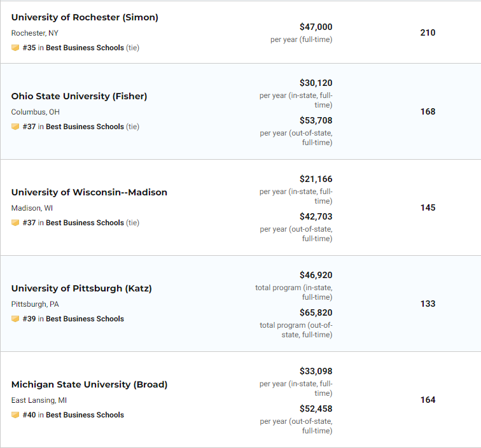Open Best Business Schools link under Michigan State
Viewport: 481px width, 448px height.
click(x=85, y=415)
